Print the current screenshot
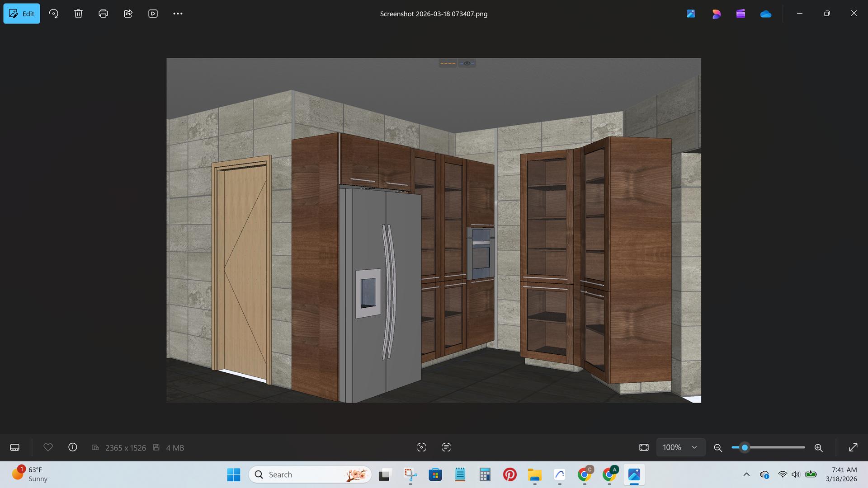This screenshot has width=868, height=488. (103, 14)
